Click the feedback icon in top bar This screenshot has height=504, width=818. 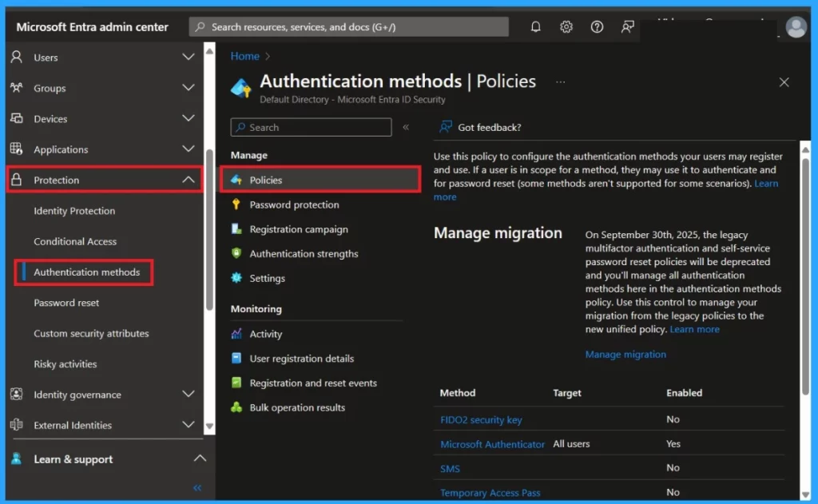pyautogui.click(x=628, y=26)
